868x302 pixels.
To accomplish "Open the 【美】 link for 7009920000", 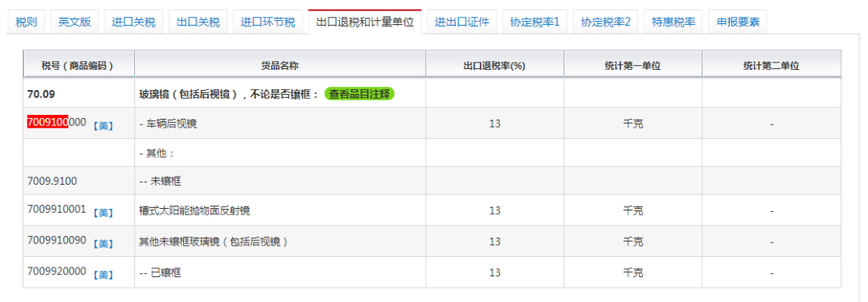I will pos(103,275).
